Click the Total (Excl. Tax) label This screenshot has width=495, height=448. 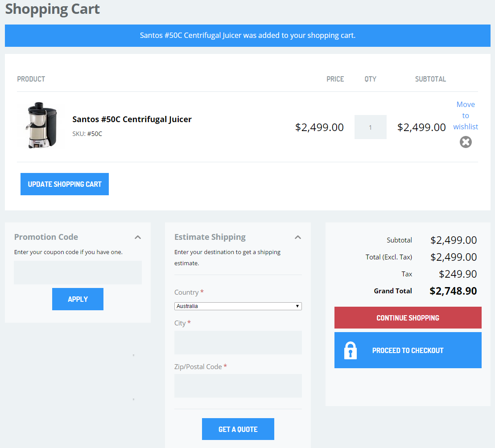(388, 257)
